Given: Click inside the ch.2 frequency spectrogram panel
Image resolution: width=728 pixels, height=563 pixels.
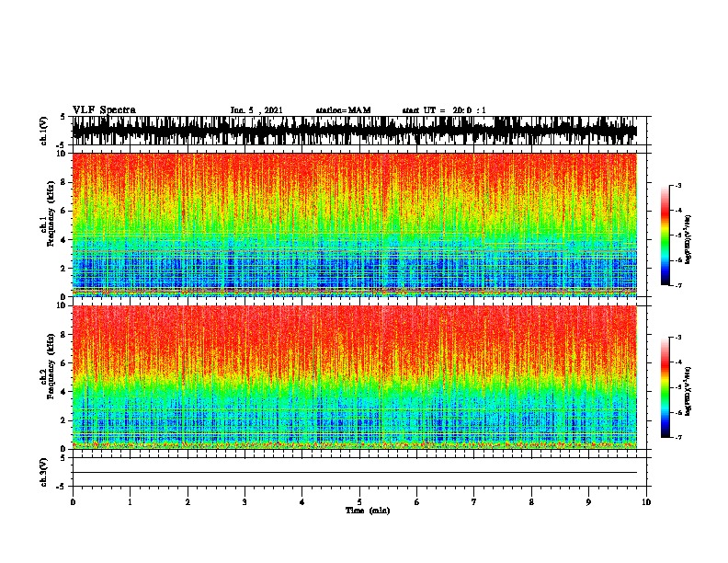Looking at the screenshot, I should coord(355,377).
